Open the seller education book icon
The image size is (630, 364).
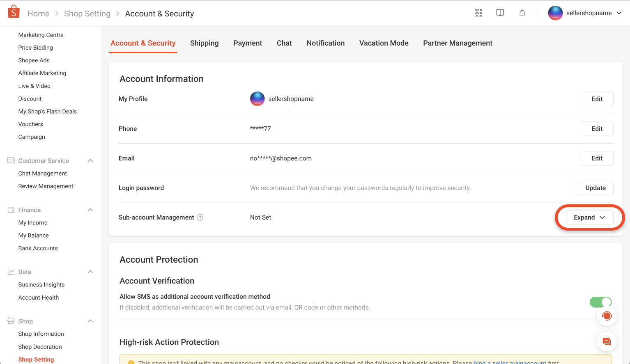click(500, 13)
